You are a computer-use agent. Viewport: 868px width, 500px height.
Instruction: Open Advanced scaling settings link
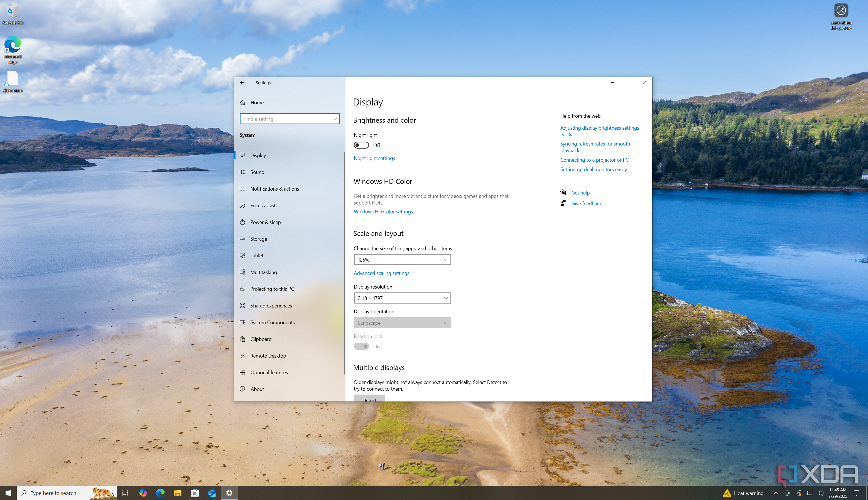click(x=382, y=273)
